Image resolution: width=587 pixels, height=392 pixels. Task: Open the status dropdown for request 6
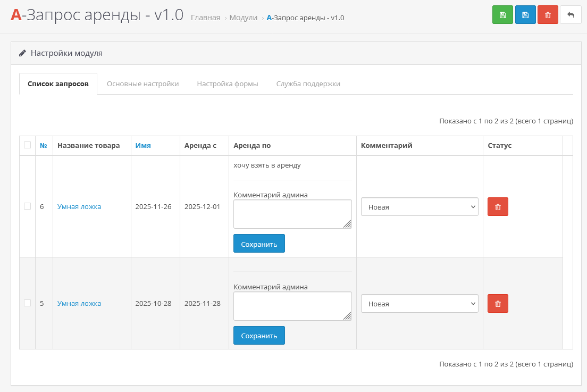[420, 207]
